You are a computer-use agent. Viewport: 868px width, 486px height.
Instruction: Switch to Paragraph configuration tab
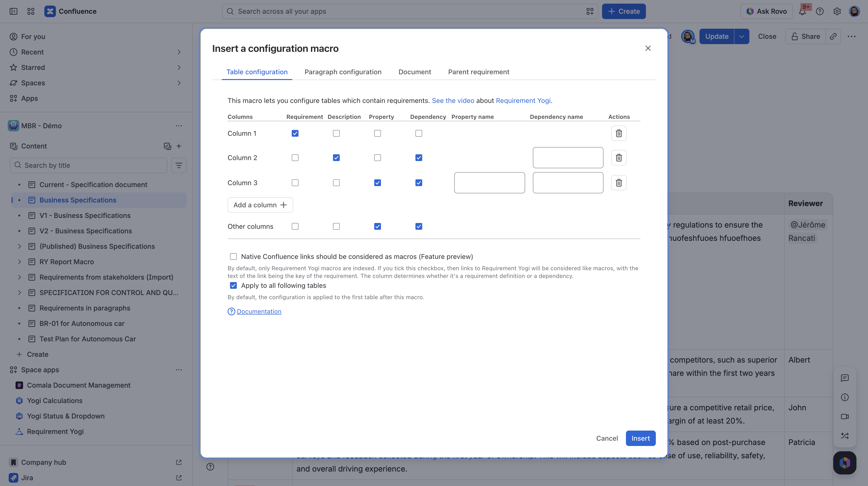point(343,72)
